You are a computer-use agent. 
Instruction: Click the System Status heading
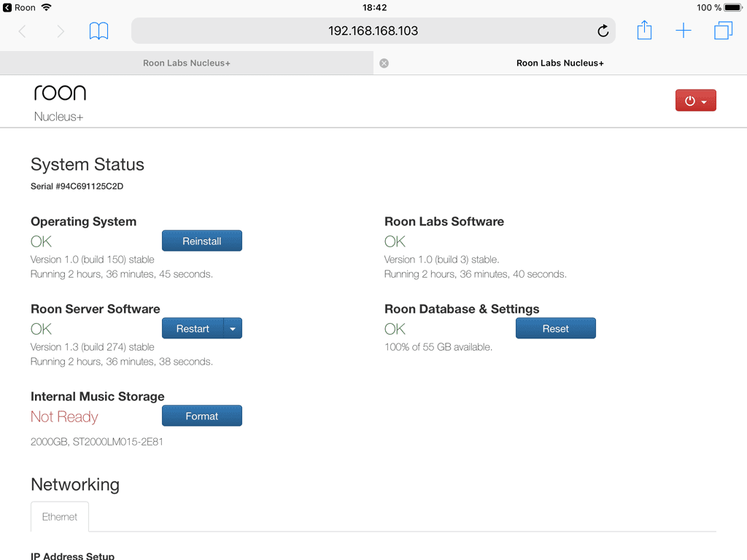[88, 165]
